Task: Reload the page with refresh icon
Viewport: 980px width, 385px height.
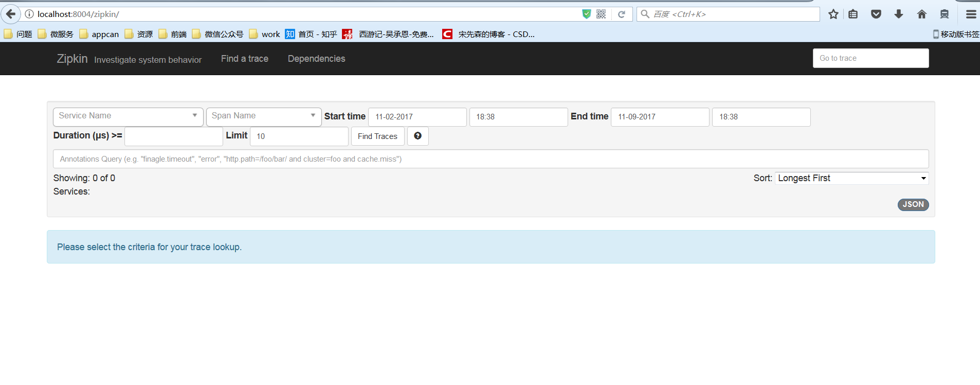Action: (622, 14)
